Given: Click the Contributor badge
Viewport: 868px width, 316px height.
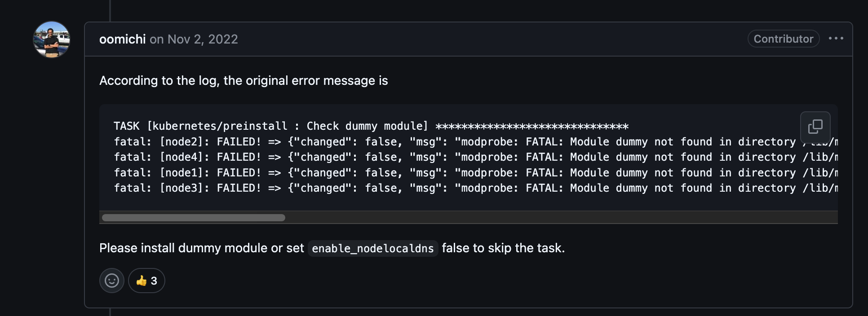Looking at the screenshot, I should 783,39.
